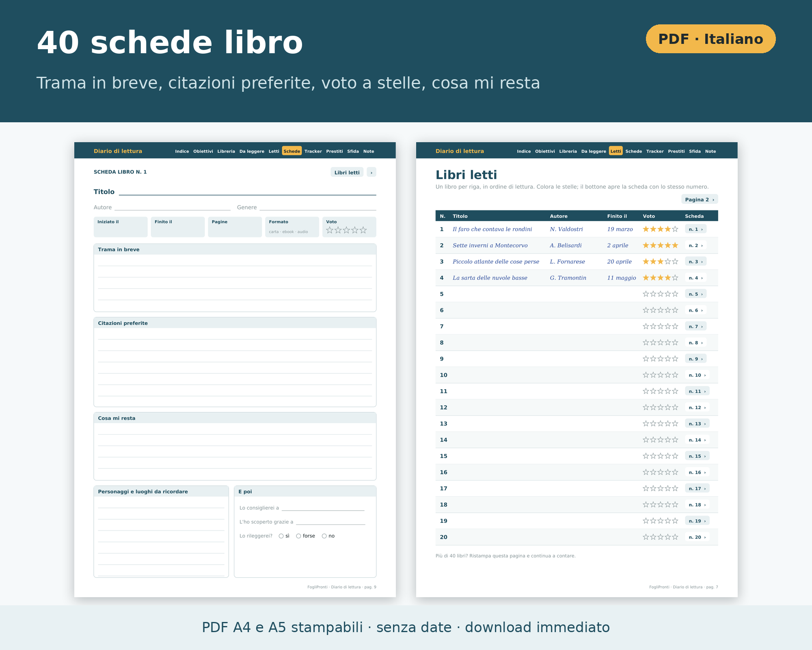The height and width of the screenshot is (650, 812).
Task: Open scheda n. 12 button
Action: click(697, 407)
